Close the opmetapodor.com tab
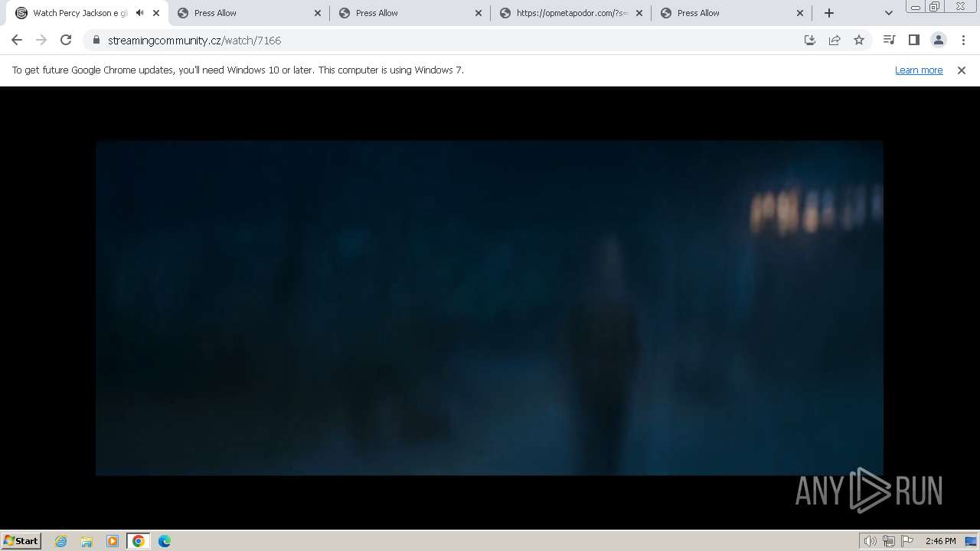This screenshot has height=551, width=980. pos(639,13)
